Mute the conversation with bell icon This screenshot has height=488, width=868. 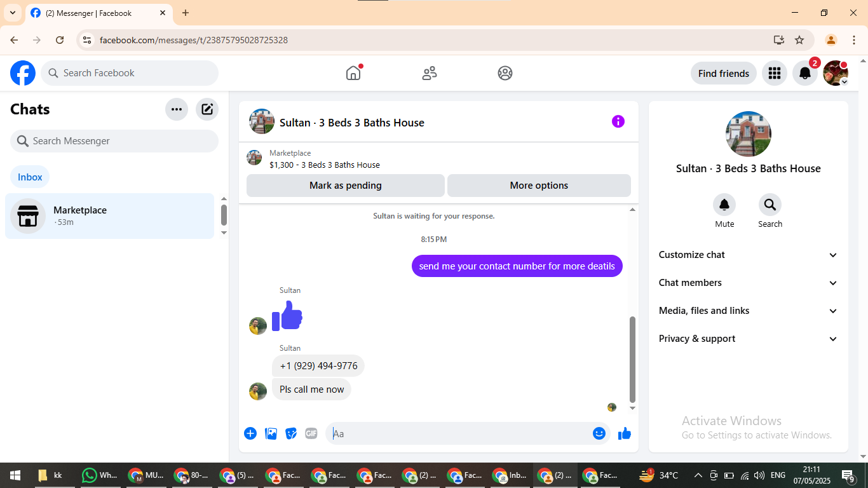coord(724,205)
